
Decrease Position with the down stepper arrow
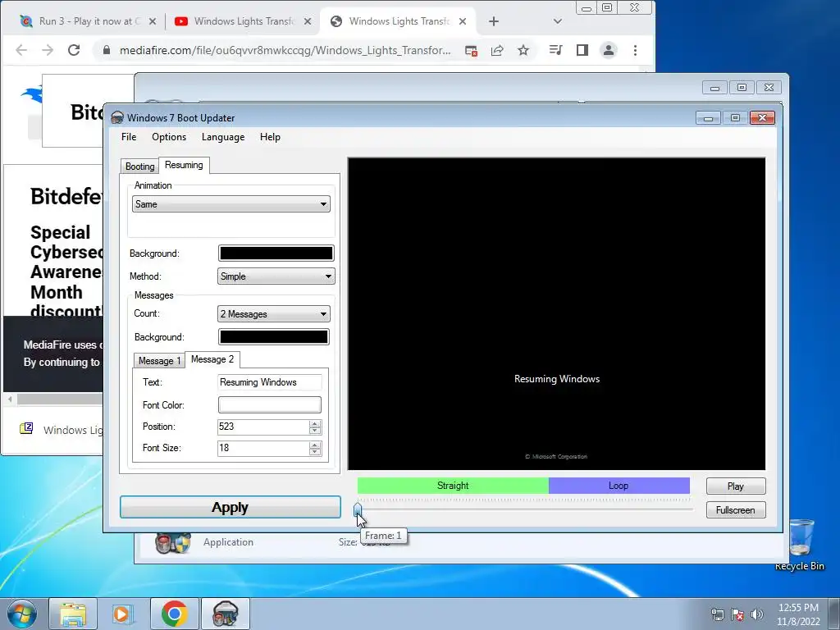315,431
